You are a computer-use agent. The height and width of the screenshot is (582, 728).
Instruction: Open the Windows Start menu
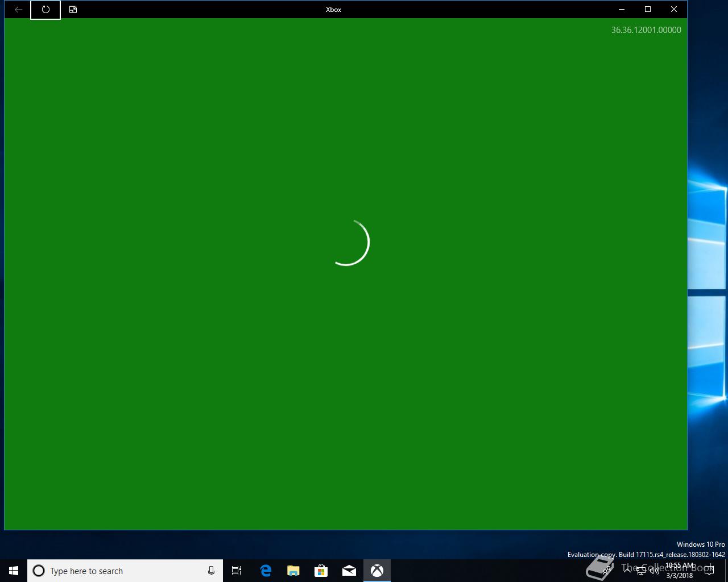point(14,571)
